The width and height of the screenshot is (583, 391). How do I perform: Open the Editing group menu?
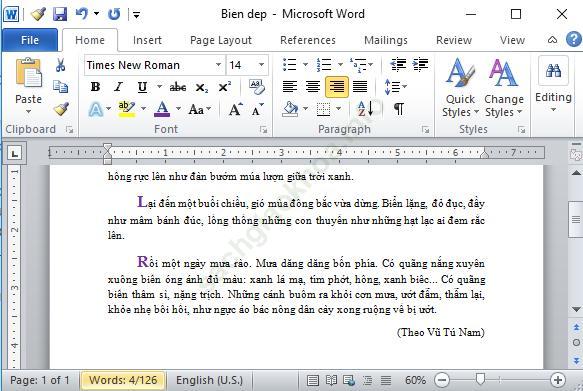tap(553, 85)
